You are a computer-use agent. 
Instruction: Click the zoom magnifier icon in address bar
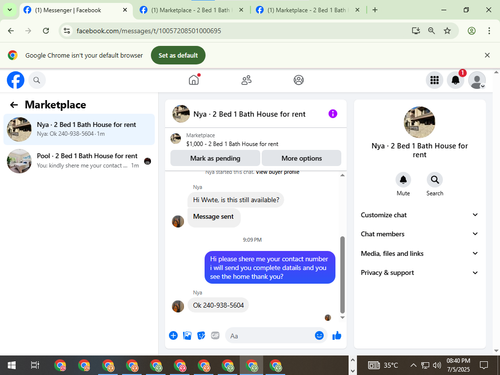click(x=431, y=31)
